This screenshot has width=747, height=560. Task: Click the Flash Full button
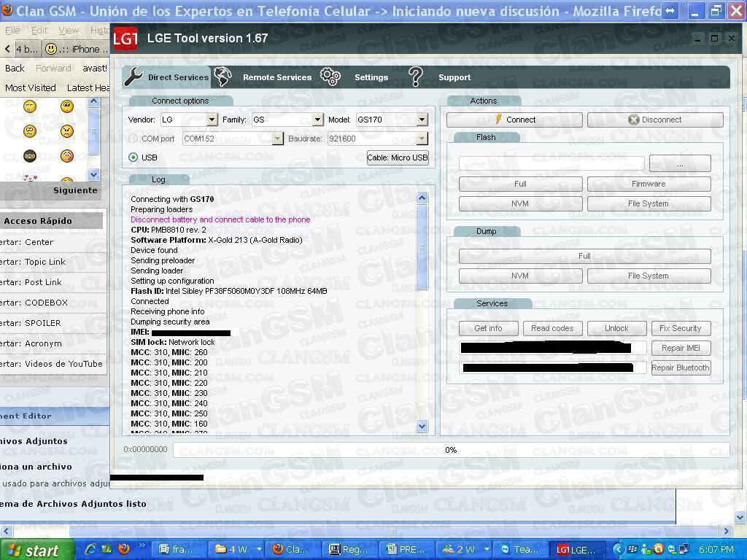coord(520,184)
